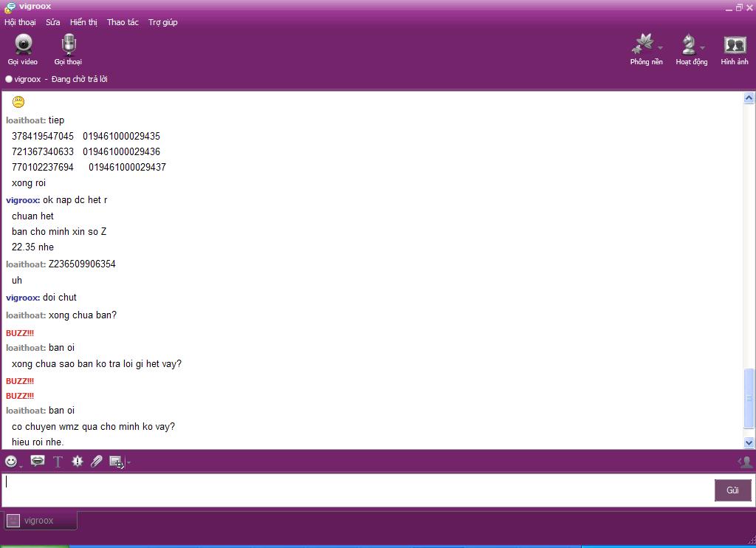
Task: Click the Gửi send button
Action: coord(732,490)
